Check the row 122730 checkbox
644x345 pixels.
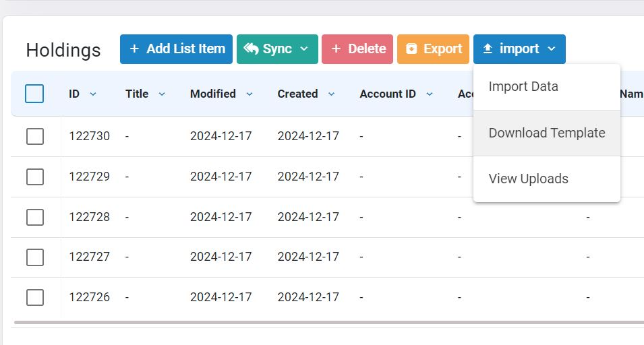point(35,136)
